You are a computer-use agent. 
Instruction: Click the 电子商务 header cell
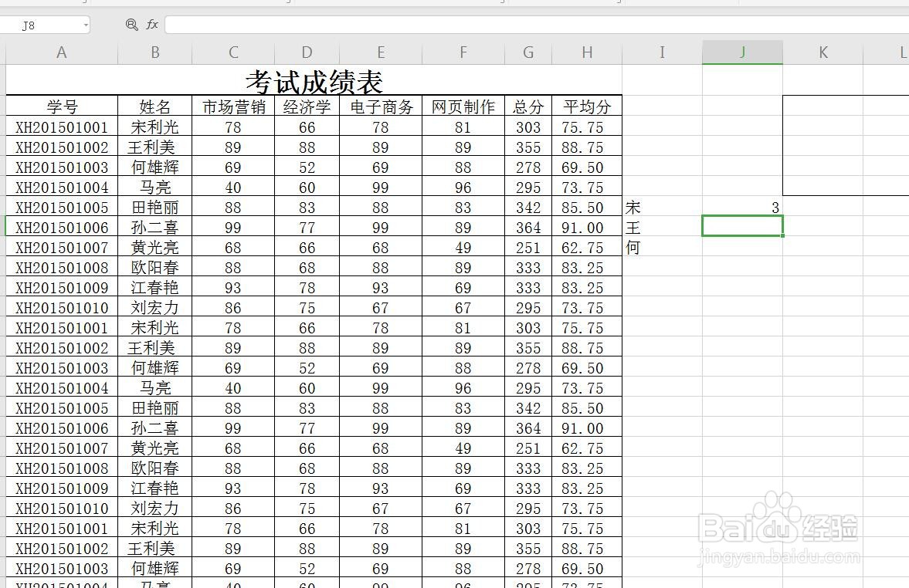[380, 106]
